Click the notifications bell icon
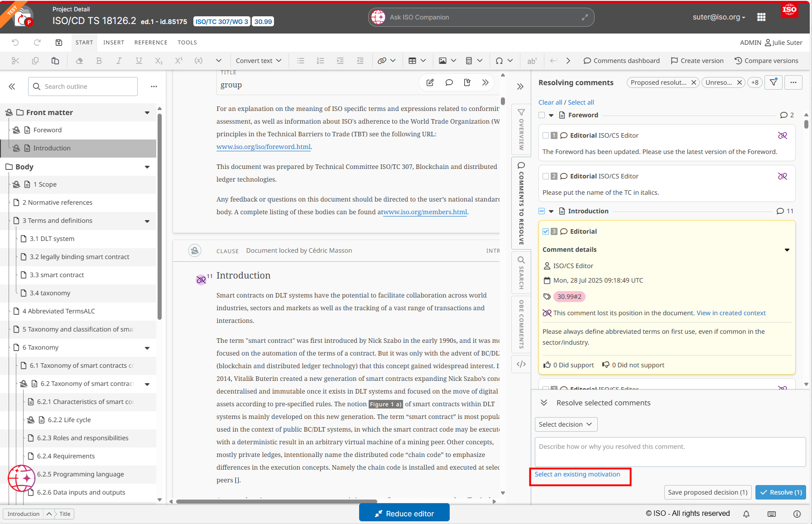The width and height of the screenshot is (812, 524). point(746,514)
